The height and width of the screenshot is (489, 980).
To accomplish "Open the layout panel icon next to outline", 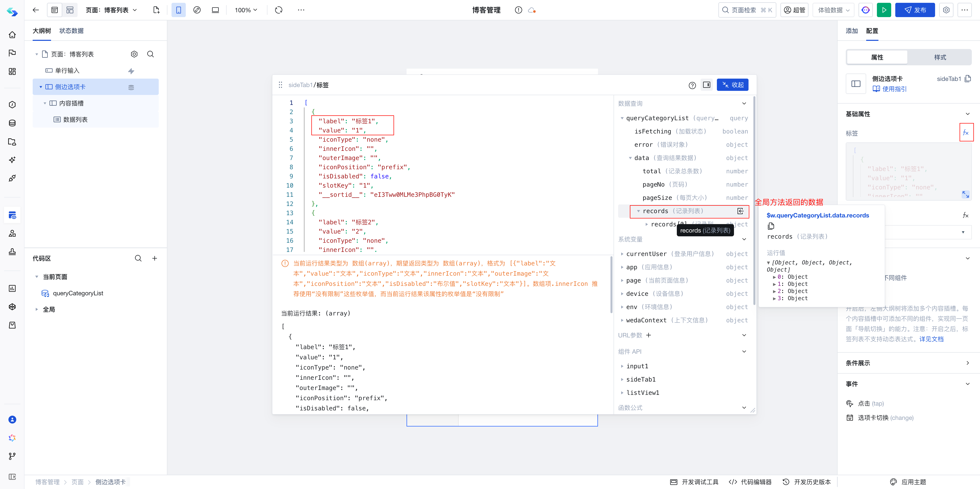I will [x=70, y=10].
